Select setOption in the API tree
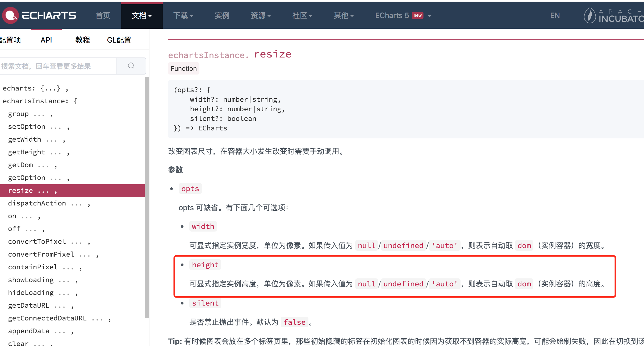The height and width of the screenshot is (346, 644). coord(27,127)
